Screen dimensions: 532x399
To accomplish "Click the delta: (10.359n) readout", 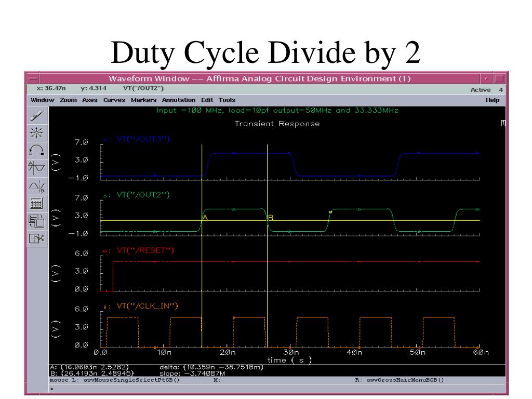I will [211, 367].
